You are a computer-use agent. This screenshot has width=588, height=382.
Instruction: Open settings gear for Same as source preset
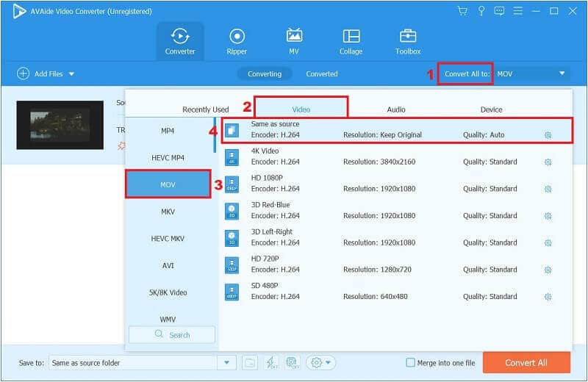point(548,135)
